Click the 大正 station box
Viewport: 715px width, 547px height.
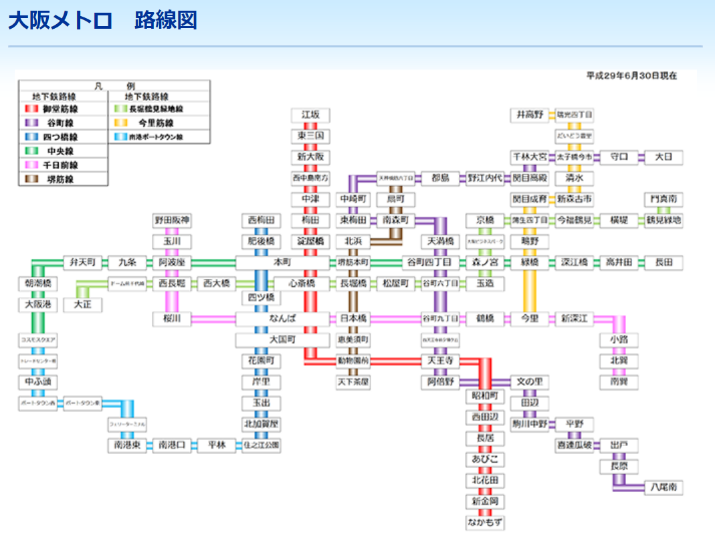83,304
